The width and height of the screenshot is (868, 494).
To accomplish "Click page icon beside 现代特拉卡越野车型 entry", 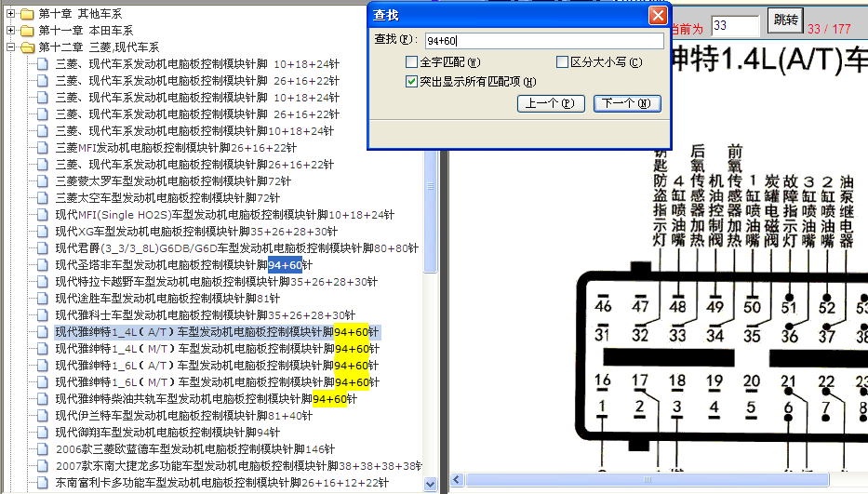I will click(x=42, y=282).
